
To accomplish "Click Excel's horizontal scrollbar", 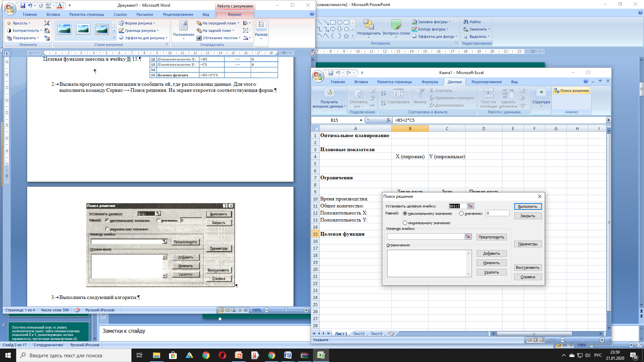I will click(x=534, y=334).
